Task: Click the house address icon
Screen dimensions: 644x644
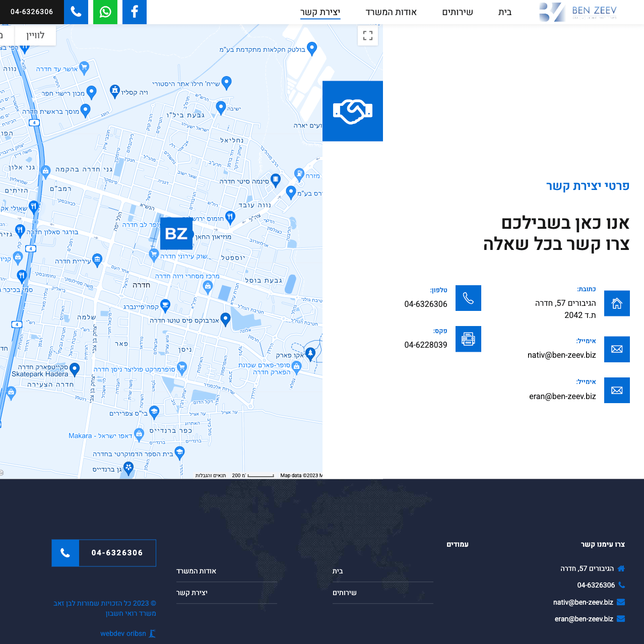Action: coord(617,303)
